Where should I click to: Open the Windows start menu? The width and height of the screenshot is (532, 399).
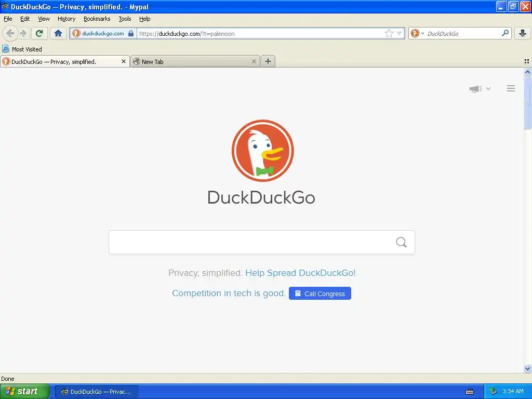click(25, 391)
